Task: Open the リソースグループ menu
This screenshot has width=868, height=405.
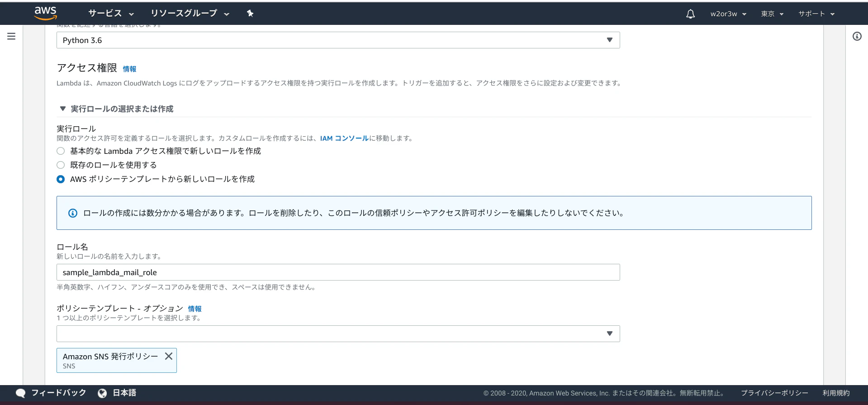Action: 190,14
